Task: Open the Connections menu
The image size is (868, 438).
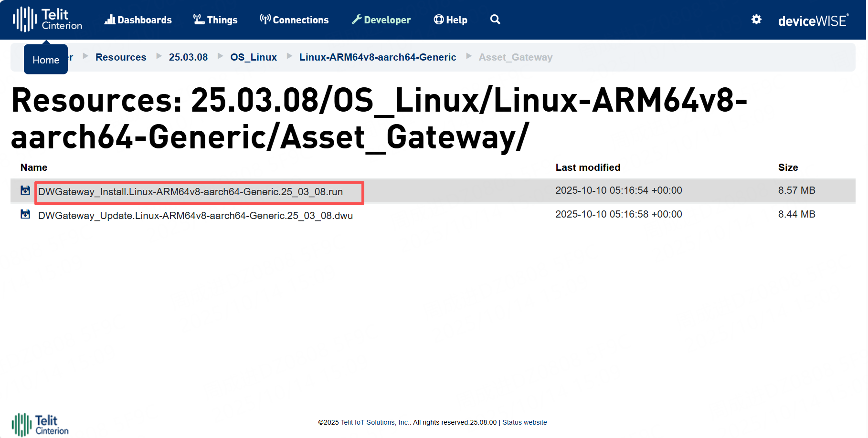Action: click(294, 20)
